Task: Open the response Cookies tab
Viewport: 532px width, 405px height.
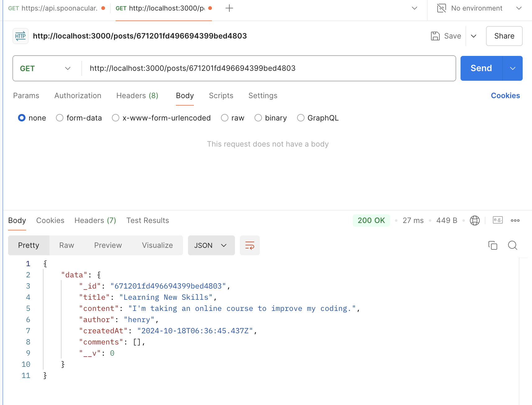Action: click(x=50, y=221)
